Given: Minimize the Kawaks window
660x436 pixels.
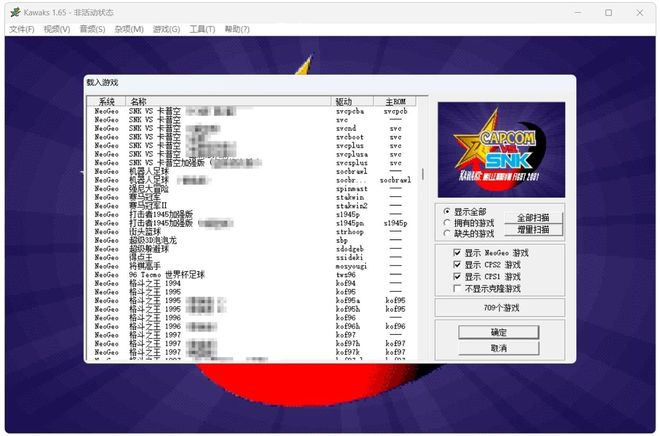Looking at the screenshot, I should [578, 13].
